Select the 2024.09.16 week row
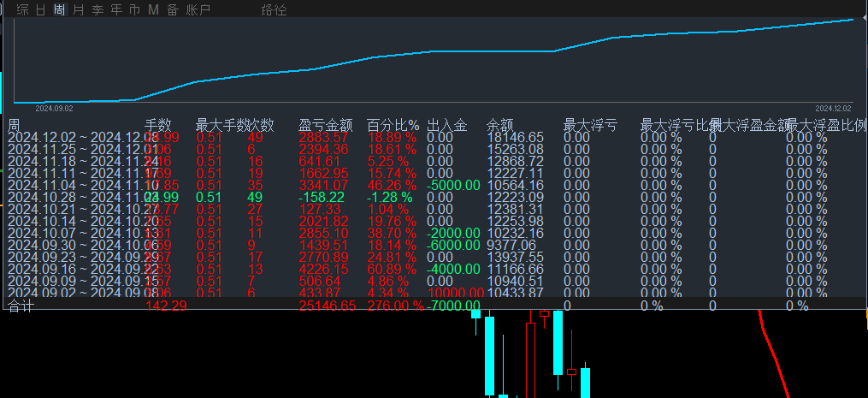This screenshot has width=868, height=398. pyautogui.click(x=434, y=269)
